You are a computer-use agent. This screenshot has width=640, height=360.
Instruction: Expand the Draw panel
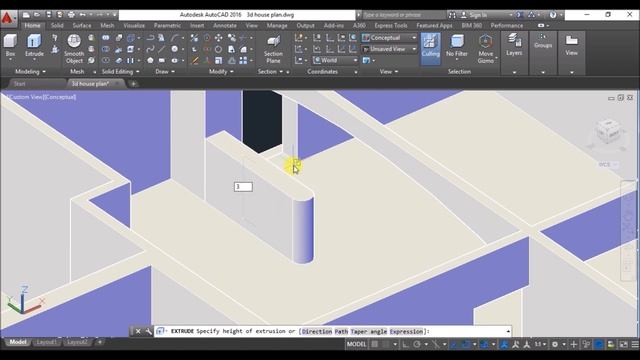pyautogui.click(x=165, y=71)
